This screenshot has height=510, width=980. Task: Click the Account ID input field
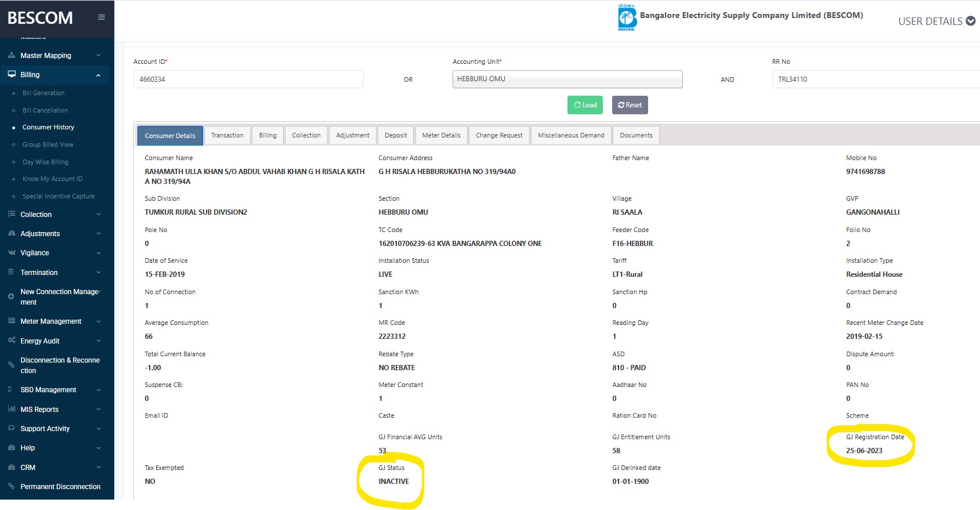pyautogui.click(x=248, y=79)
